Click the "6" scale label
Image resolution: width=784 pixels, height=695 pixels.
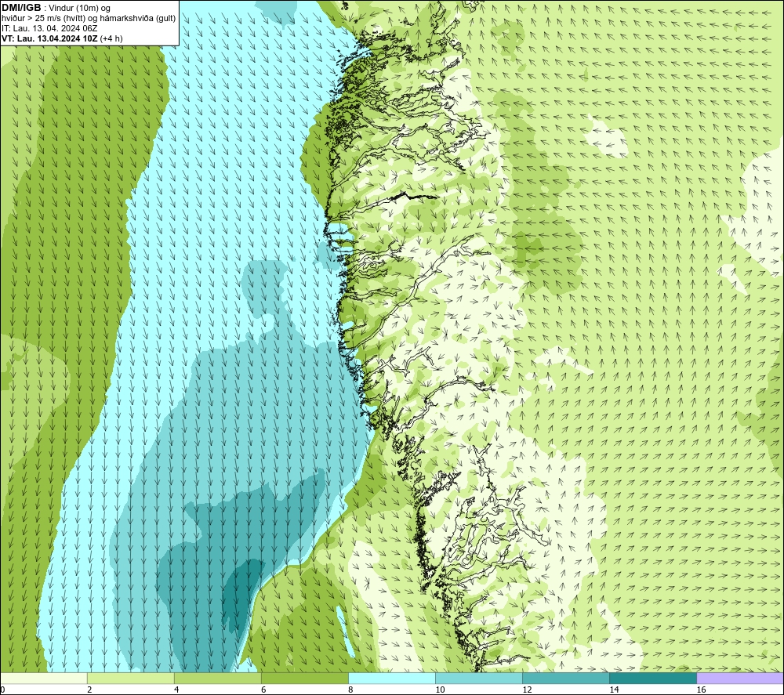[x=263, y=690]
